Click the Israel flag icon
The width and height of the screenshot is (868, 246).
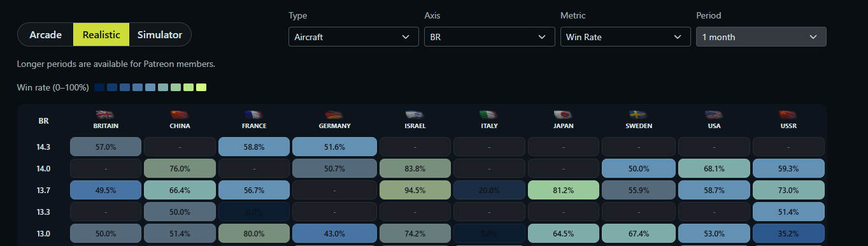point(415,115)
